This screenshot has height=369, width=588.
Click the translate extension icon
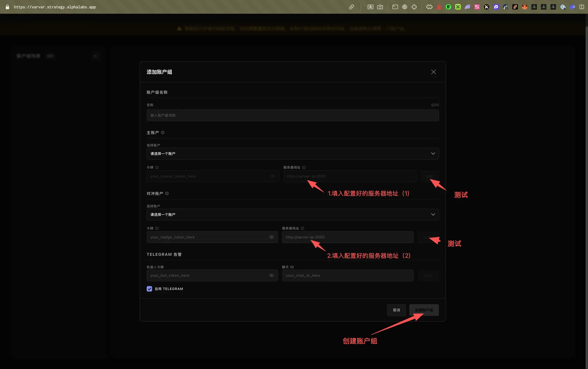pos(477,7)
